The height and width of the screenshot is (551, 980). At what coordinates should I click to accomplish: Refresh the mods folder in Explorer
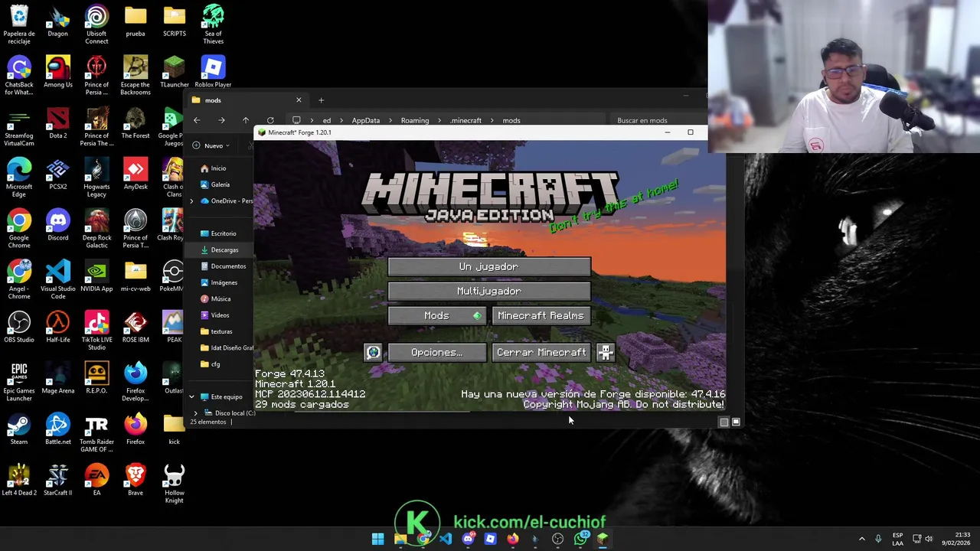270,120
